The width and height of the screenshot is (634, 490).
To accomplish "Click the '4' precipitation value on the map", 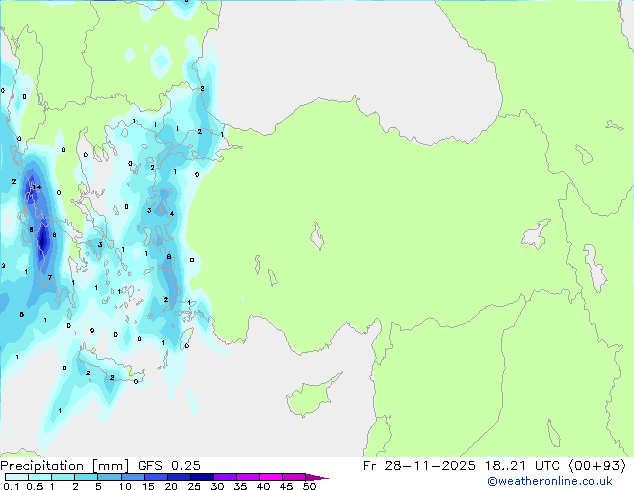I will coord(172,213).
